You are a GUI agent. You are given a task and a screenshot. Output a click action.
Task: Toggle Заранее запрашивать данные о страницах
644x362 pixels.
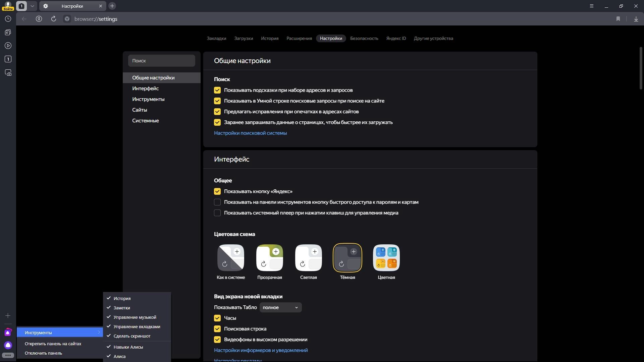[x=217, y=122]
